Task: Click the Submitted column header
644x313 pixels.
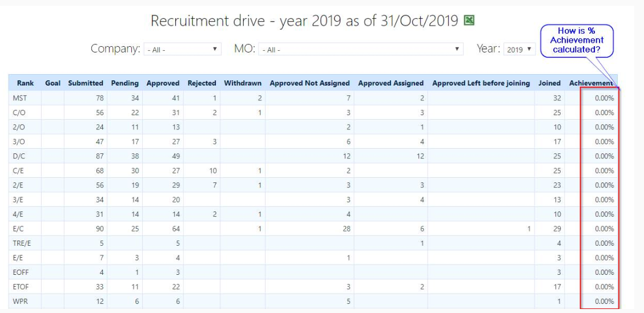Action: point(86,83)
